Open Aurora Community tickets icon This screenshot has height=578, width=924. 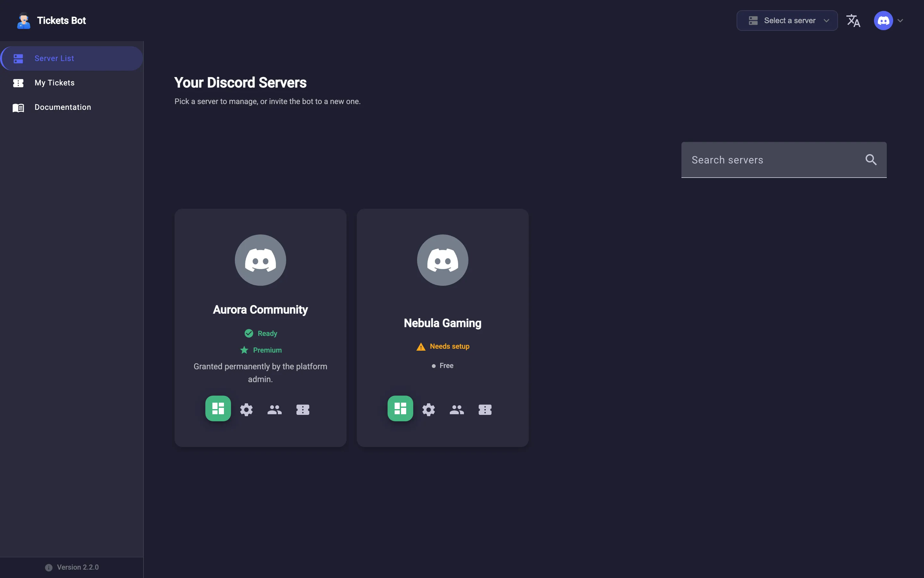pos(303,409)
